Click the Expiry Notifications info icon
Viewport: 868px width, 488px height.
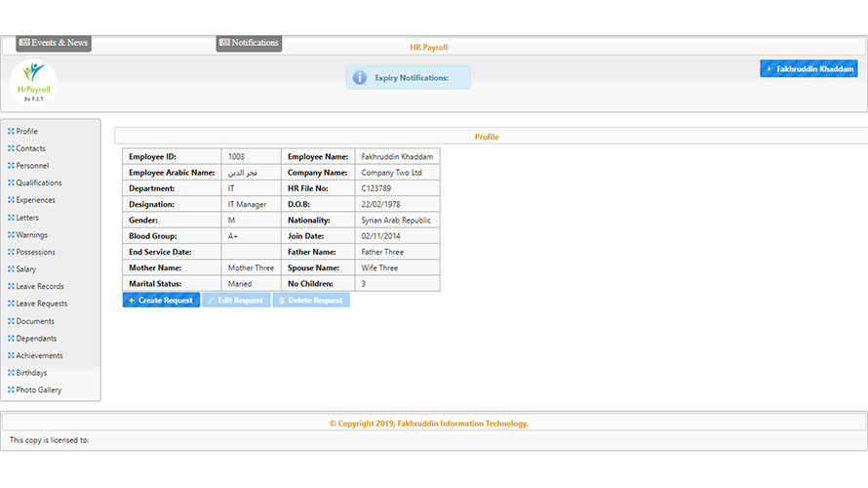[x=360, y=77]
